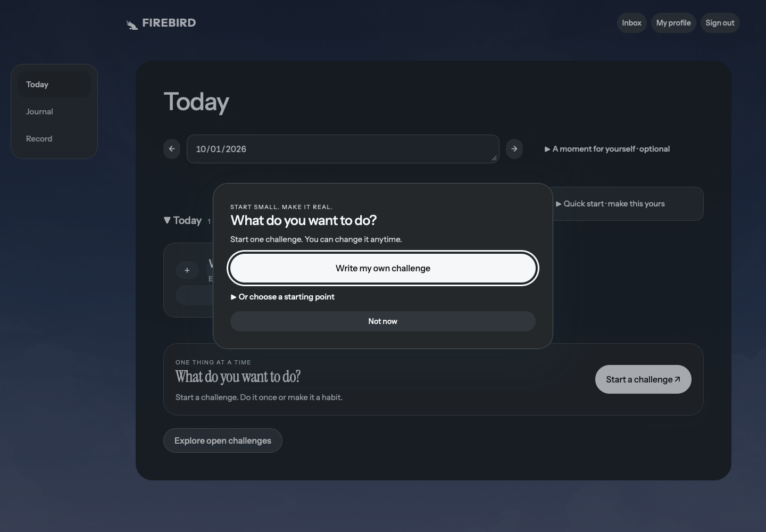Go to previous day arrow button
The width and height of the screenshot is (766, 532).
(172, 149)
